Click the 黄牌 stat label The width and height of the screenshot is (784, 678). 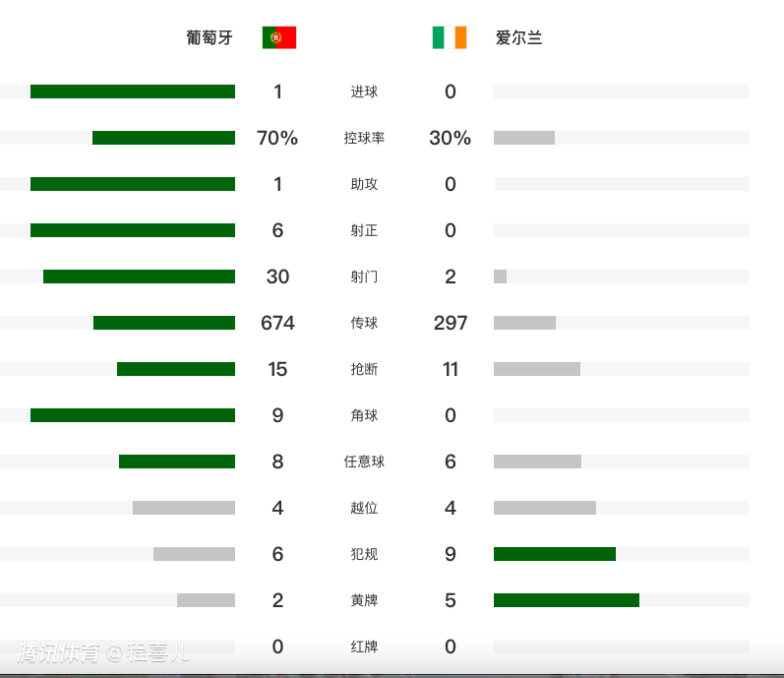point(364,601)
